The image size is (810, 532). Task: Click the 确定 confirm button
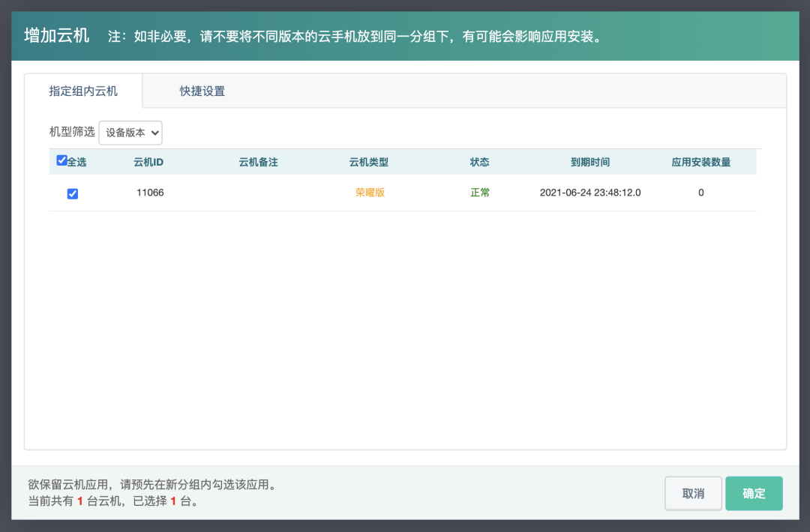coord(754,493)
